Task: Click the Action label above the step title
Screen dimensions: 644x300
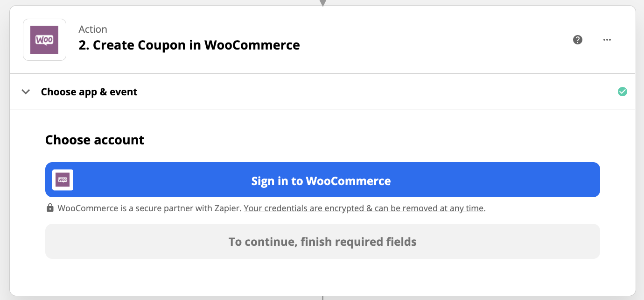Action: [x=93, y=29]
